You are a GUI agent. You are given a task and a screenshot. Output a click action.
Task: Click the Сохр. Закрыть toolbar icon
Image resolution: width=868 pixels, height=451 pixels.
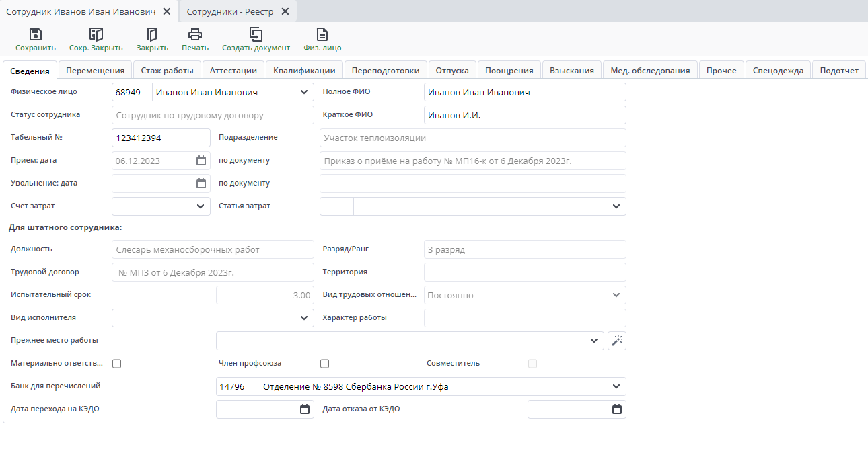tap(96, 34)
